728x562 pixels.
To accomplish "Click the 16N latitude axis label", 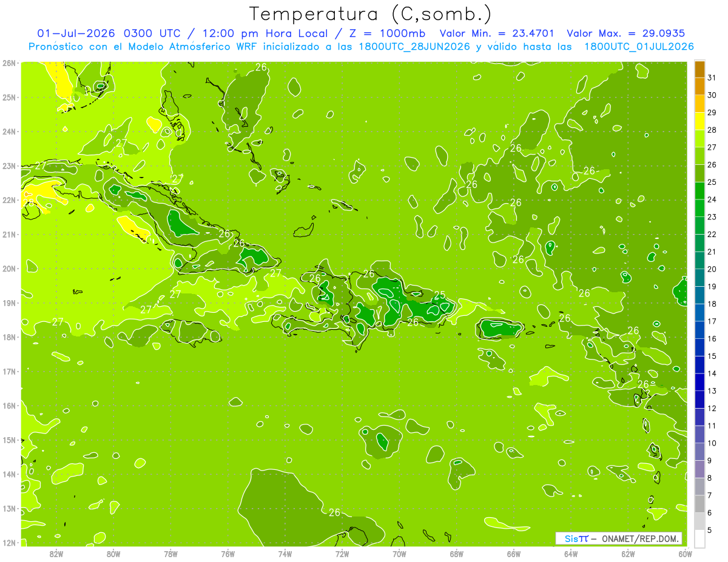I will pyautogui.click(x=8, y=406).
